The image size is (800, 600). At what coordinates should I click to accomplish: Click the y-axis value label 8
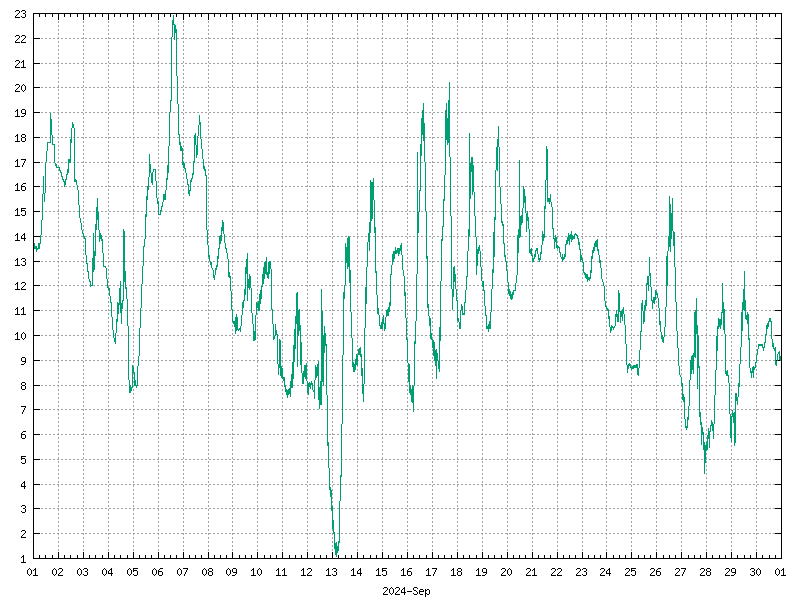pos(23,386)
